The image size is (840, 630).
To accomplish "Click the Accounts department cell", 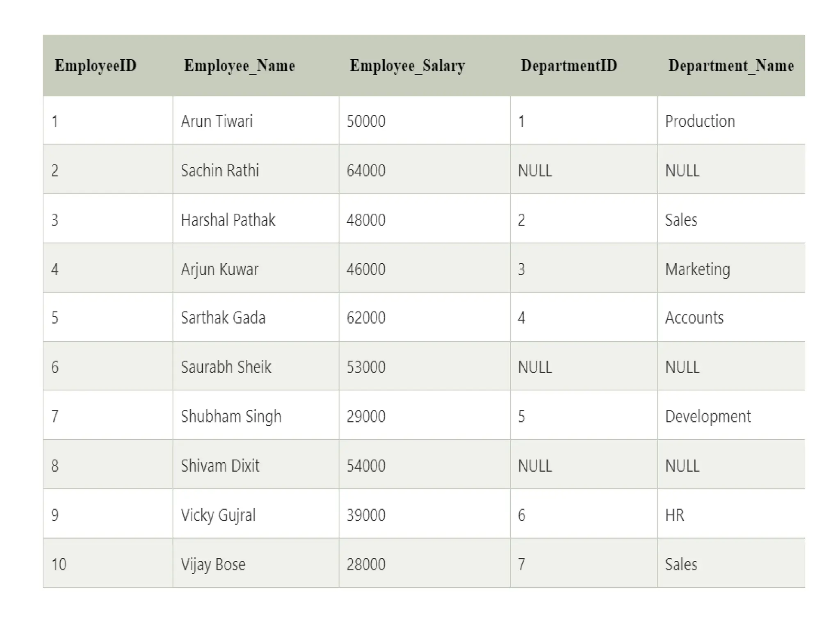I will click(x=694, y=318).
